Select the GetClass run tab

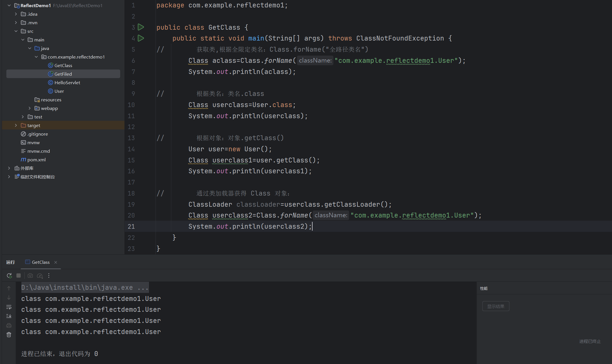[x=41, y=262]
